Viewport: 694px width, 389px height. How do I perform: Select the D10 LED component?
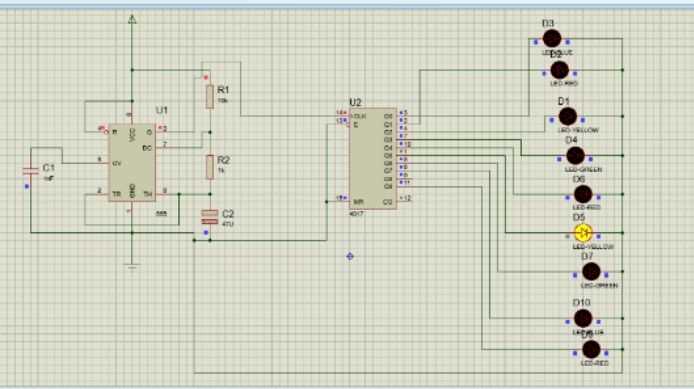[583, 318]
